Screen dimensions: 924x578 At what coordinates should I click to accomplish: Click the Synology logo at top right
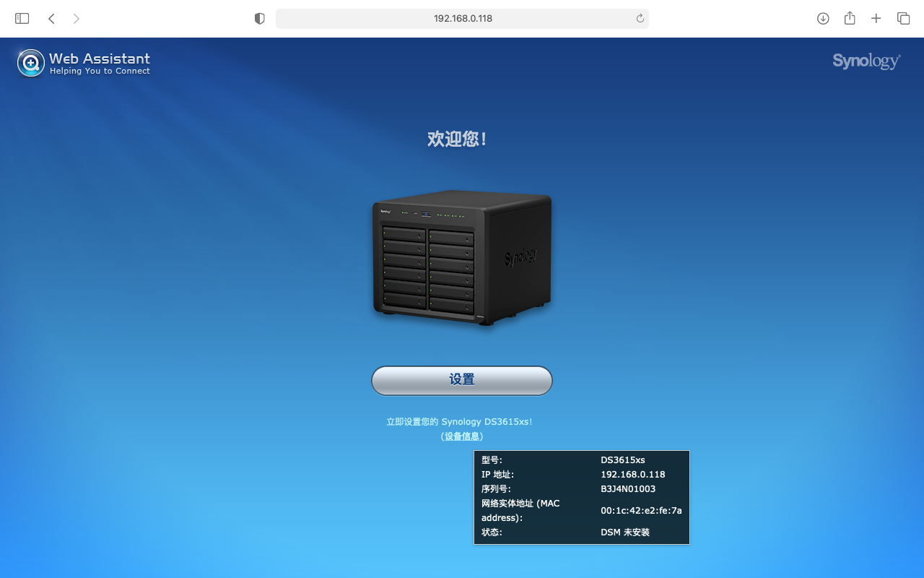[x=866, y=61]
